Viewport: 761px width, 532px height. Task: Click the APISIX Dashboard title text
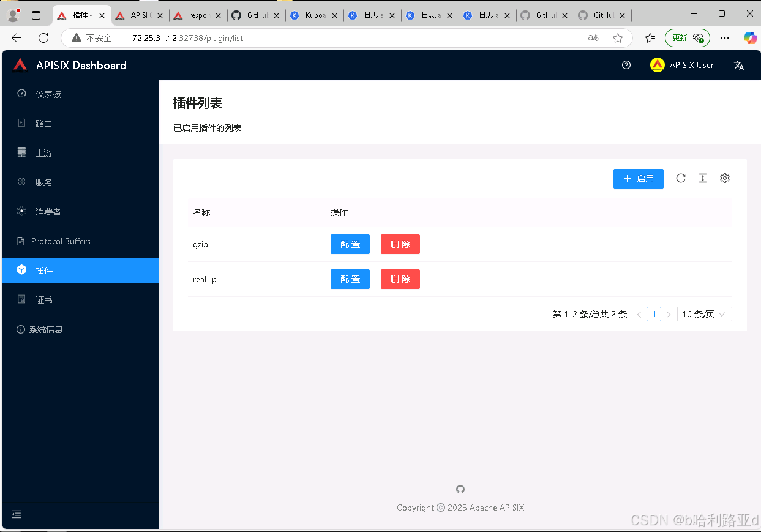(81, 65)
